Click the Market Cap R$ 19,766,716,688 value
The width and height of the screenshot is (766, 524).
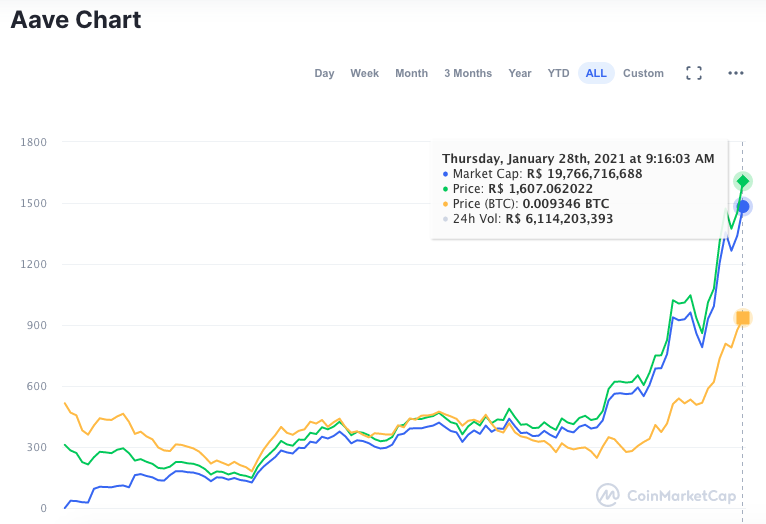point(584,174)
